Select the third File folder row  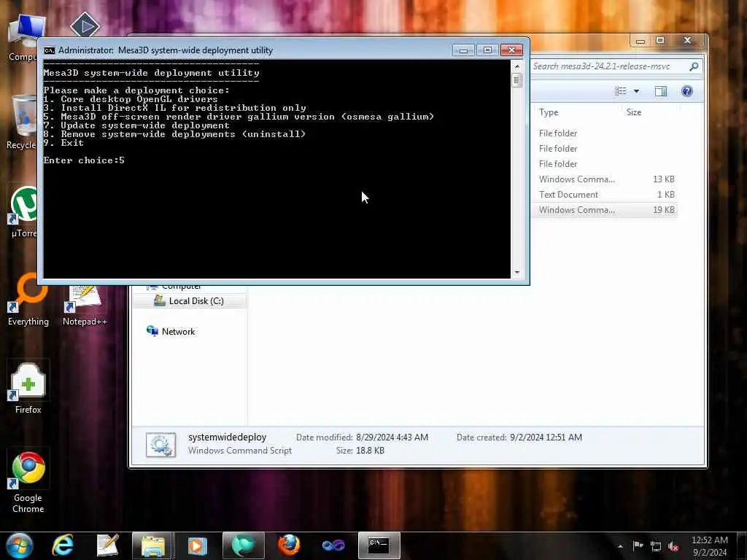tap(604, 164)
